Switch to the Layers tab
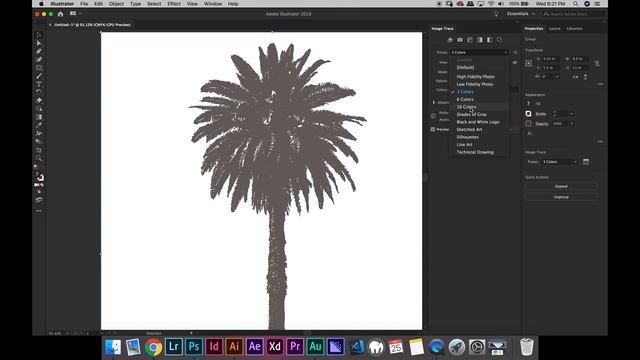 point(554,29)
